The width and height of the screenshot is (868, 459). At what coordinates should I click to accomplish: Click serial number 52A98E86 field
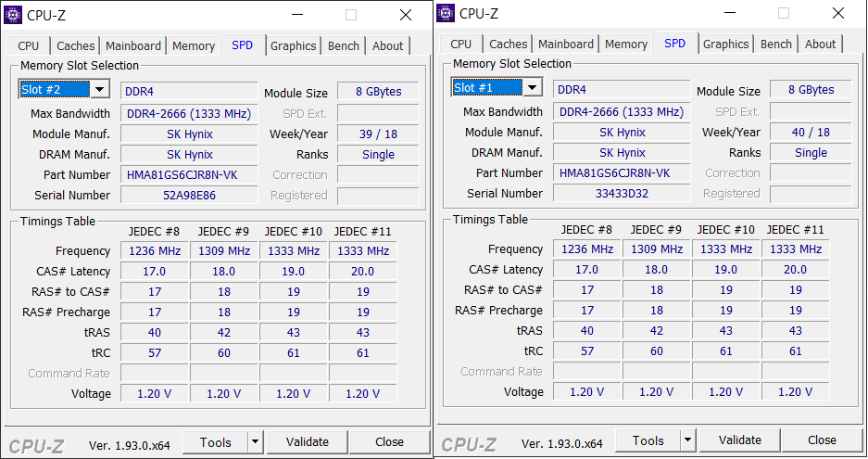tap(189, 195)
